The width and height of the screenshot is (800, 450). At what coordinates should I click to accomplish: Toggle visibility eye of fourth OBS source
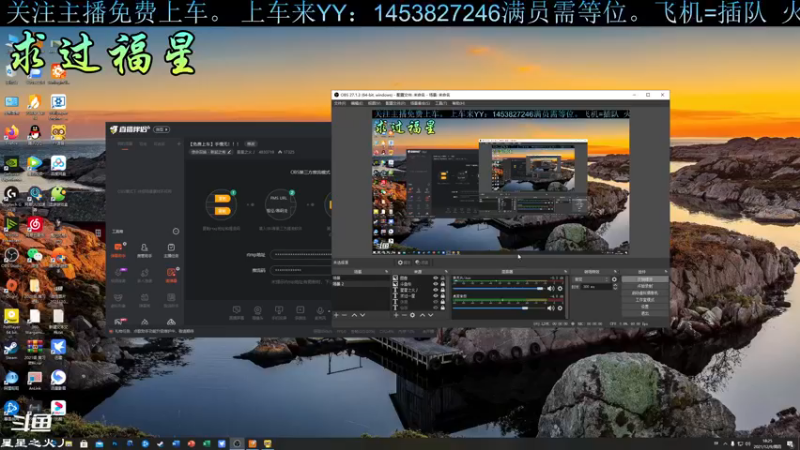pos(436,296)
